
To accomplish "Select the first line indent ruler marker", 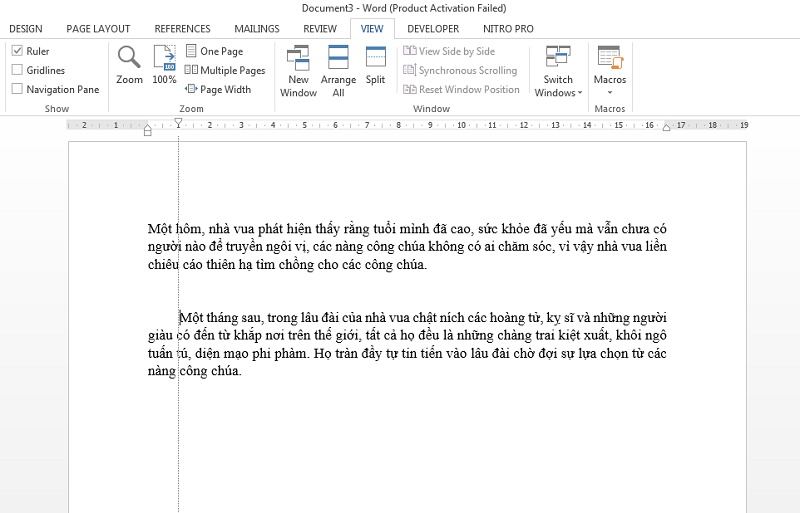I will coord(178,123).
